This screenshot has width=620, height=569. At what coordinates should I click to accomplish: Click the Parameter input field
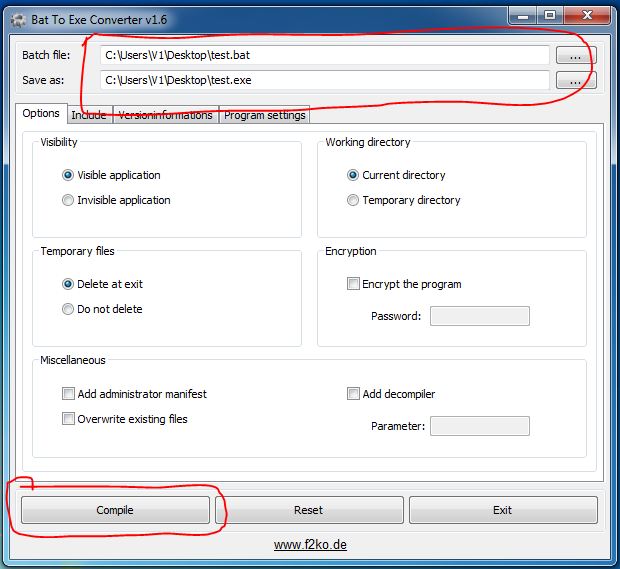tap(480, 426)
